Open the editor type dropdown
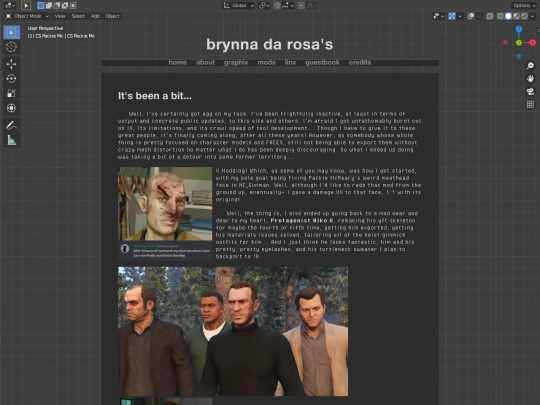540x405 pixels. point(9,5)
